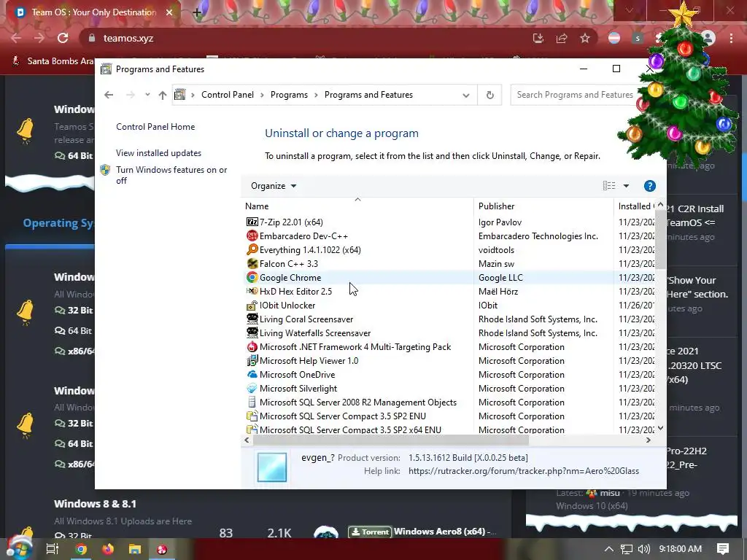Open the Organize dropdown menu
747x560 pixels.
274,186
